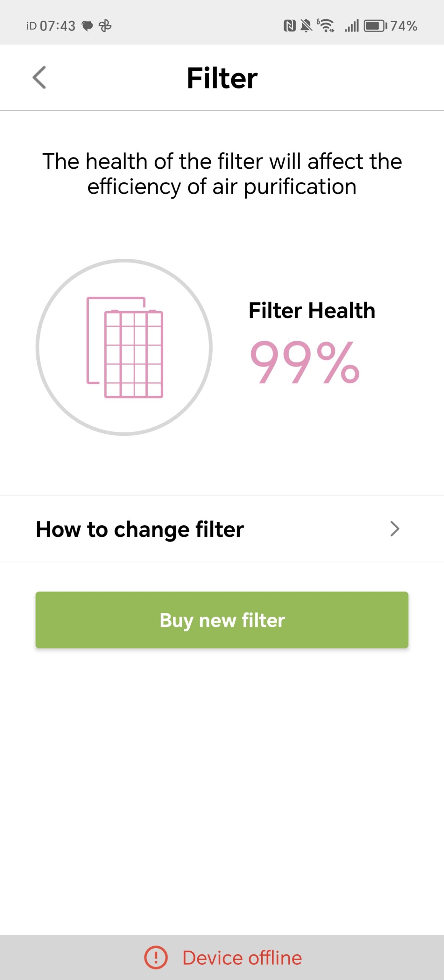
Task: Open the How to change filter row
Action: click(x=140, y=529)
